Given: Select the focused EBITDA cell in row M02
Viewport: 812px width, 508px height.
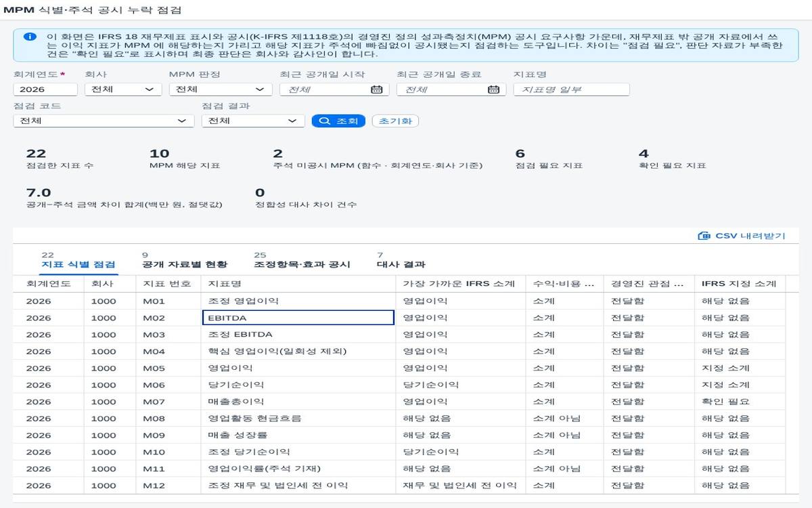Looking at the screenshot, I should 298,318.
